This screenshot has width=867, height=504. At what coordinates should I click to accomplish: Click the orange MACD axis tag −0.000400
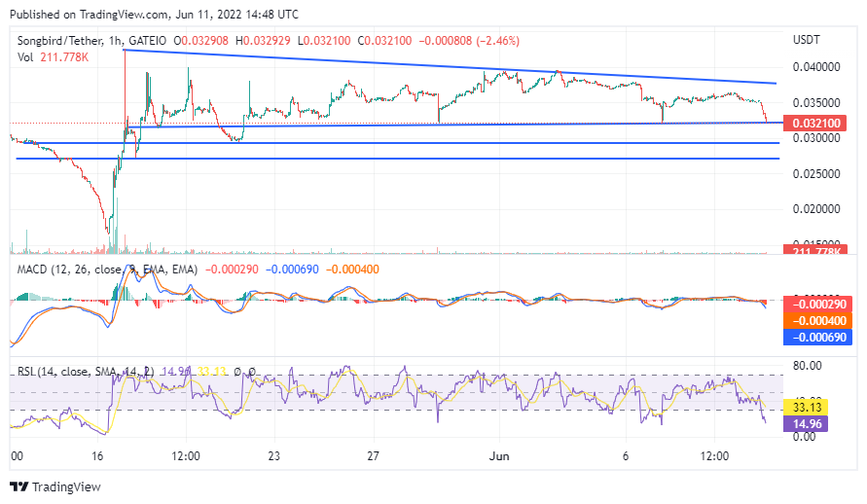point(815,320)
